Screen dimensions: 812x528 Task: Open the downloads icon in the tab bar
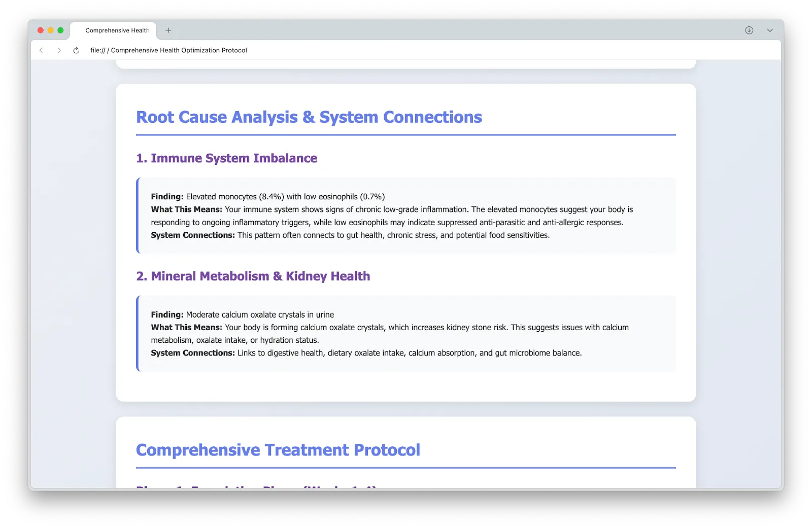pyautogui.click(x=749, y=30)
